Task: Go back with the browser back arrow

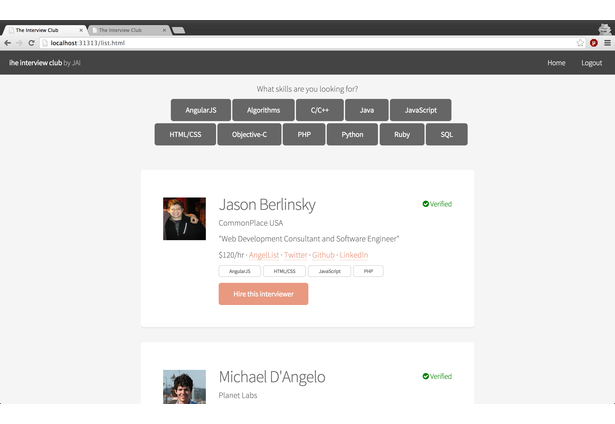Action: pos(7,43)
